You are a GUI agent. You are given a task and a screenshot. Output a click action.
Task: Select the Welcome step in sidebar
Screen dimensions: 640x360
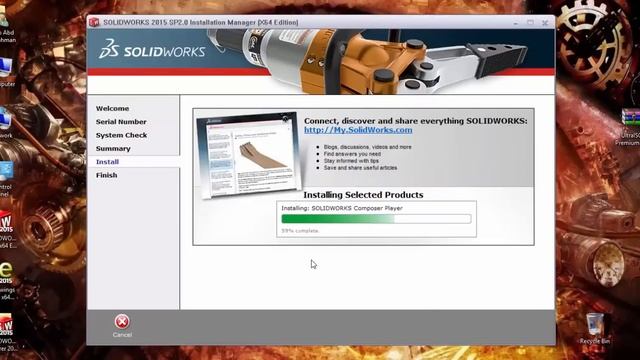point(112,109)
